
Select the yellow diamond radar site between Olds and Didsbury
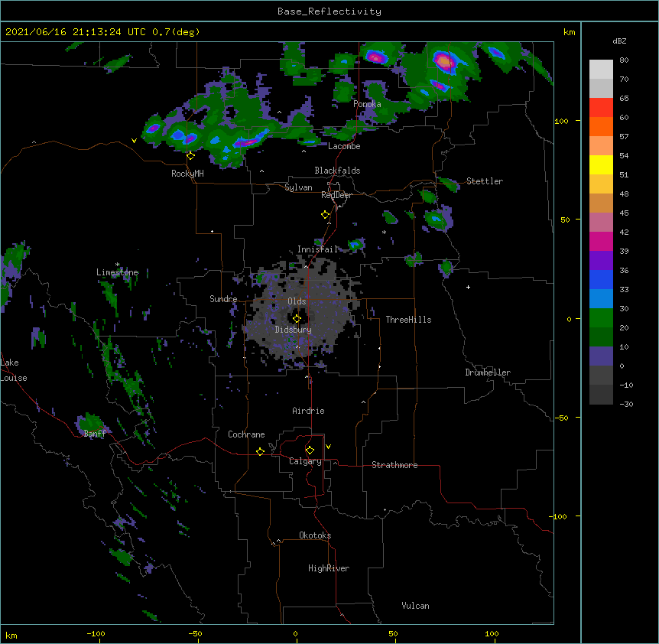pos(297,319)
